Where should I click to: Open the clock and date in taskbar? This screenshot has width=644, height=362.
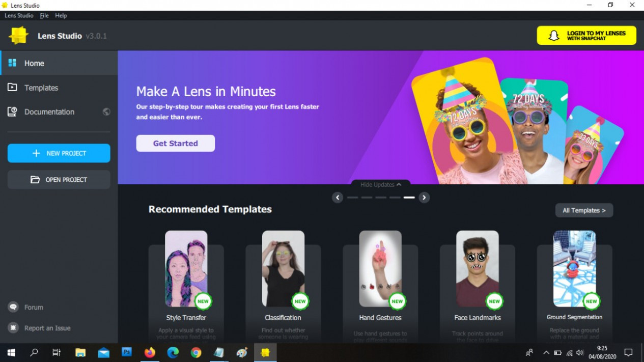click(x=602, y=352)
